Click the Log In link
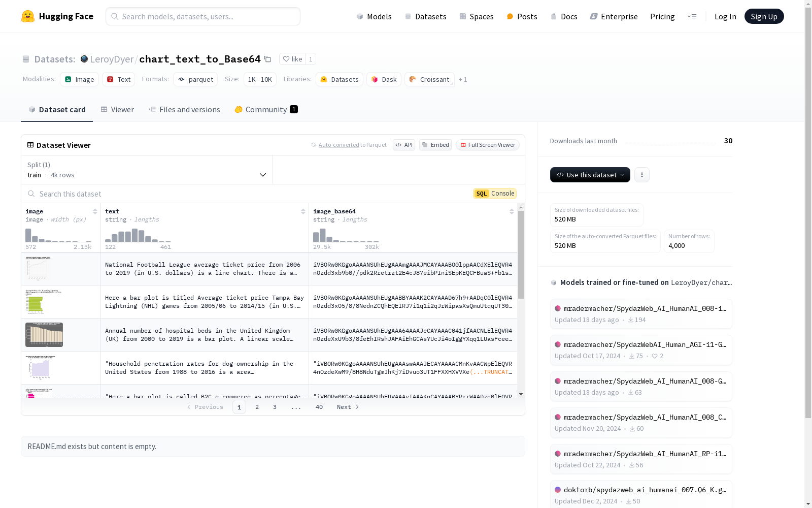This screenshot has width=812, height=508. [x=725, y=16]
